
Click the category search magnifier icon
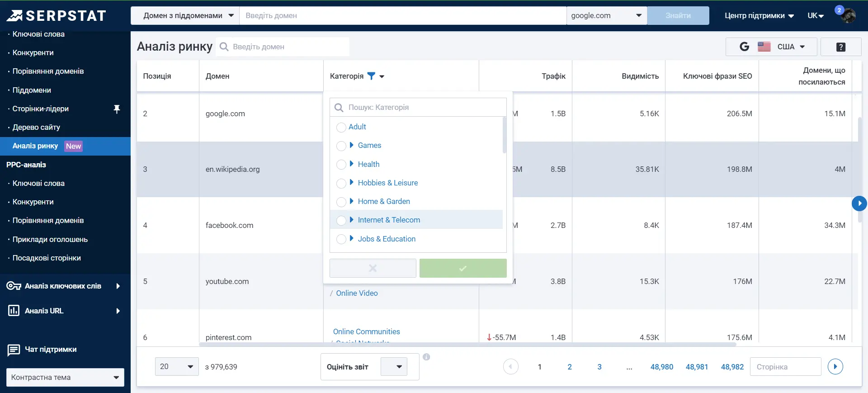[339, 108]
